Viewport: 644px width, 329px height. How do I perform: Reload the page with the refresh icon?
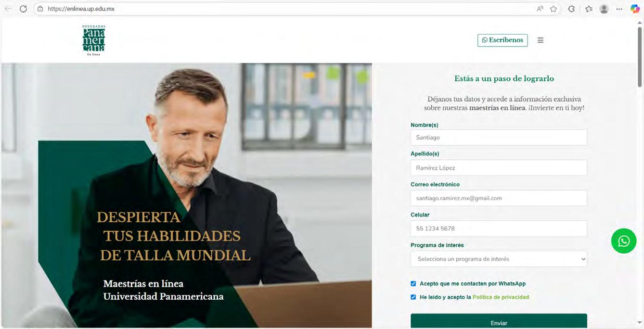(x=23, y=9)
